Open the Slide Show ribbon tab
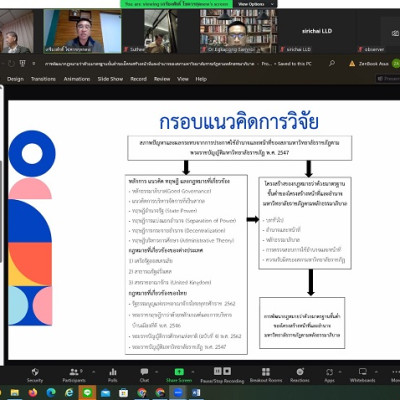This screenshot has height=400, width=400. [x=110, y=79]
